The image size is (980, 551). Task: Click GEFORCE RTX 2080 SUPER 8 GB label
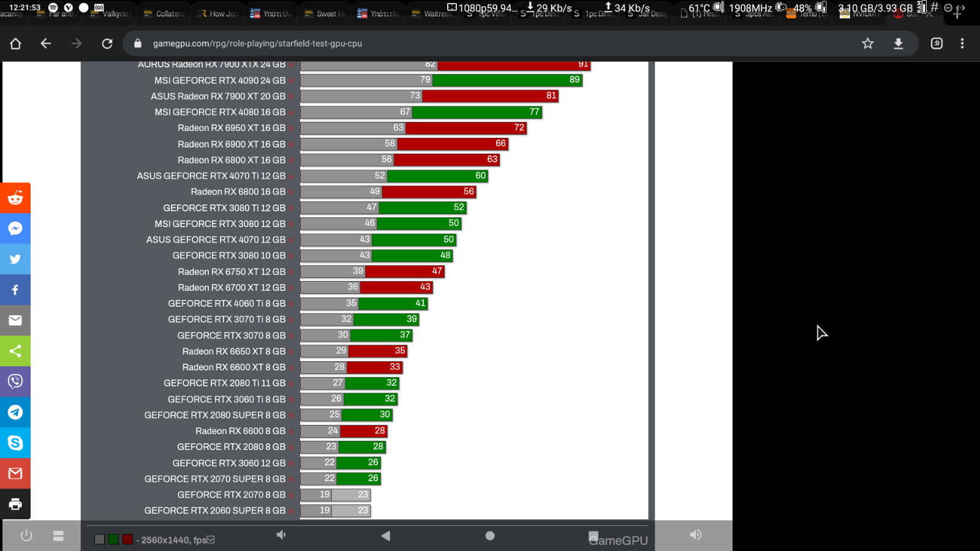[215, 415]
